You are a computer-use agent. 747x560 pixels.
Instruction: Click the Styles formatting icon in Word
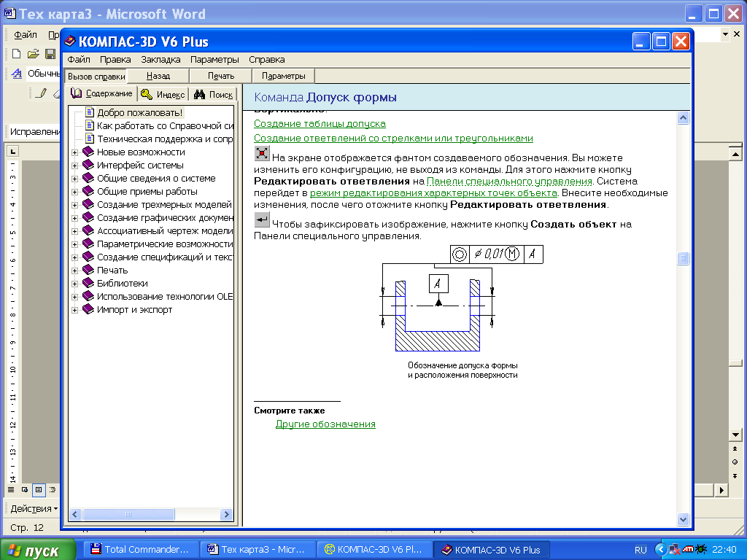pos(17,74)
